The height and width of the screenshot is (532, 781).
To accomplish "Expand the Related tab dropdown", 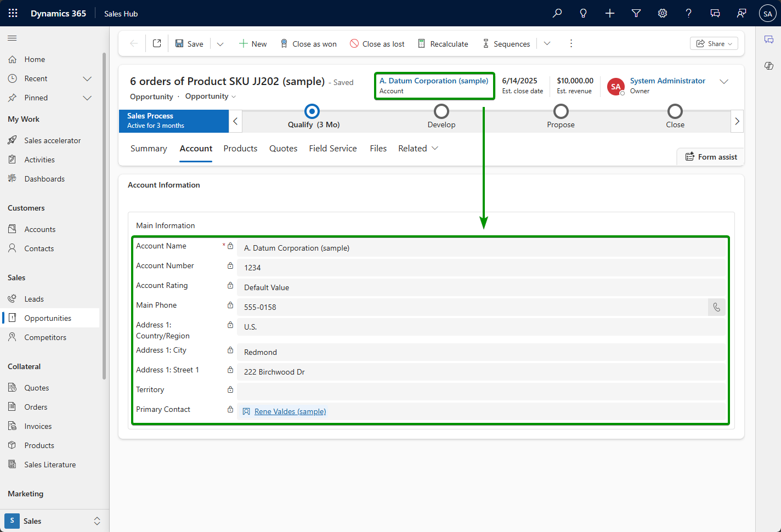I will [x=418, y=149].
